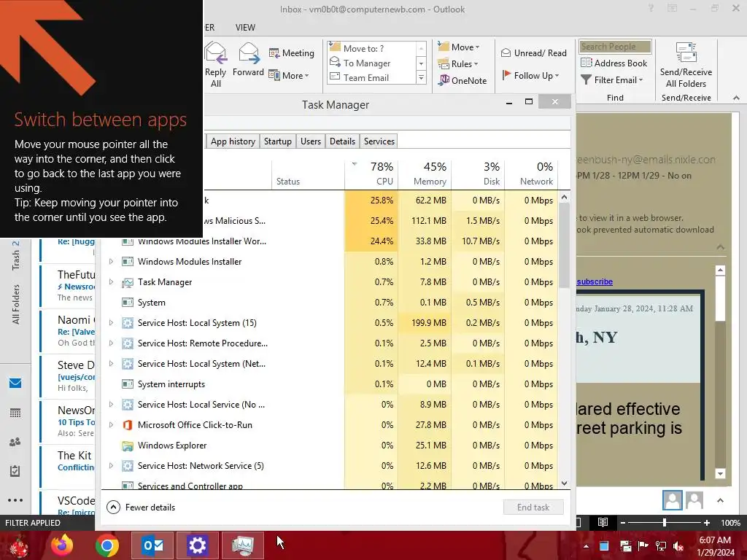The image size is (747, 560).
Task: Open the Rules dropdown
Action: [458, 64]
